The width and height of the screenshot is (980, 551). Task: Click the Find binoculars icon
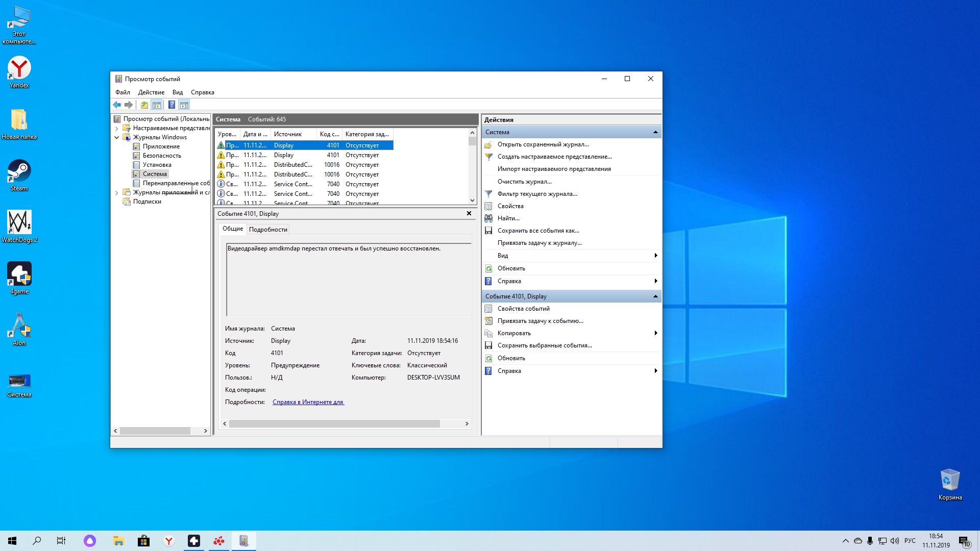point(488,218)
